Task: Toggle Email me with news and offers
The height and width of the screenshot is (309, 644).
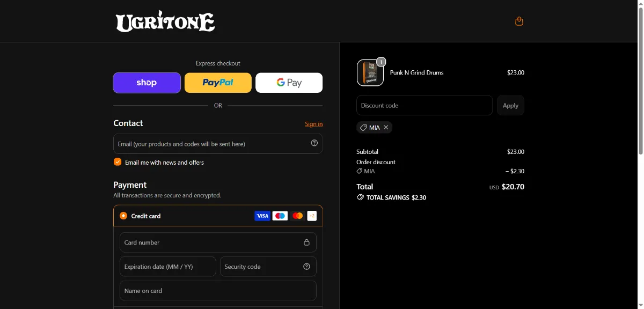Action: [118, 162]
